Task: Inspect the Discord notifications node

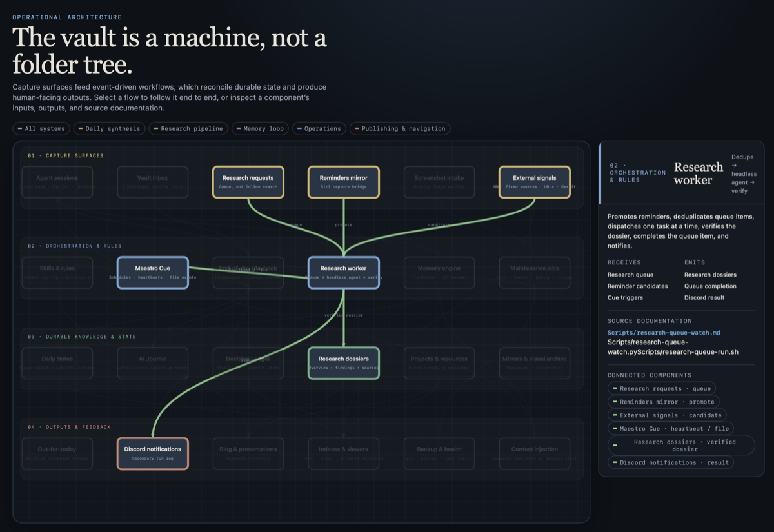Action: (x=153, y=453)
